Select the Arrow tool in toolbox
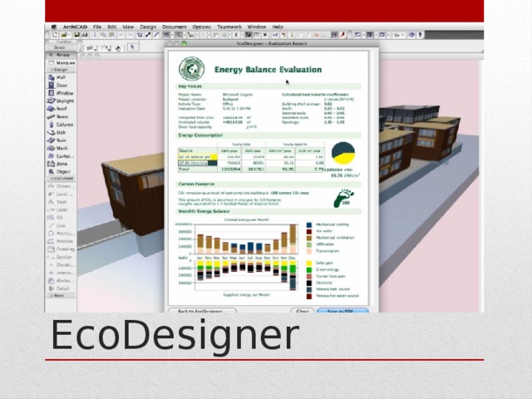This screenshot has width=532, height=399. click(61, 55)
